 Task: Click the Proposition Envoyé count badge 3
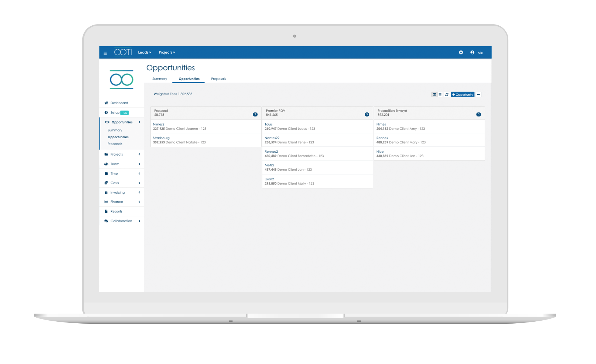(x=478, y=114)
